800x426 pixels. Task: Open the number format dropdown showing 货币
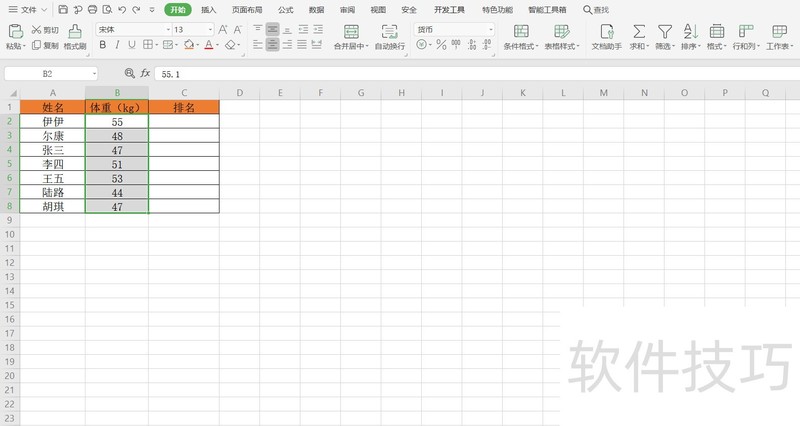490,30
